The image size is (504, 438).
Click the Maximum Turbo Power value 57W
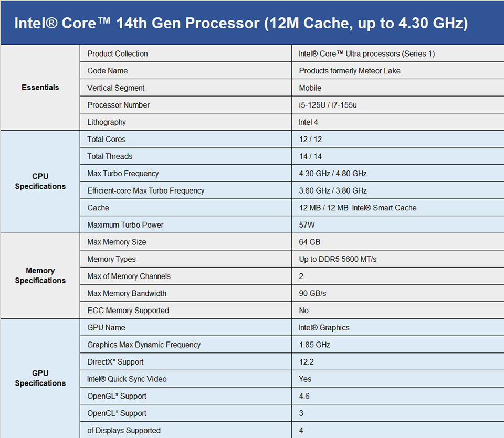(307, 225)
